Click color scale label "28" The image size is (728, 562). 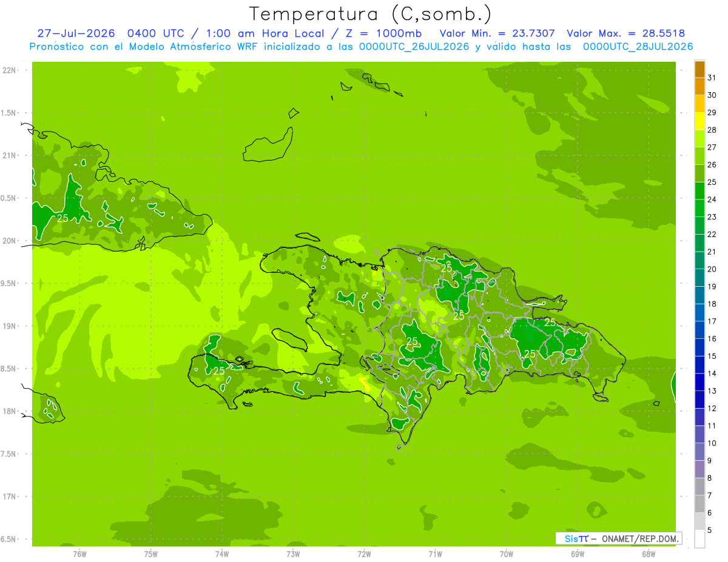coord(712,130)
